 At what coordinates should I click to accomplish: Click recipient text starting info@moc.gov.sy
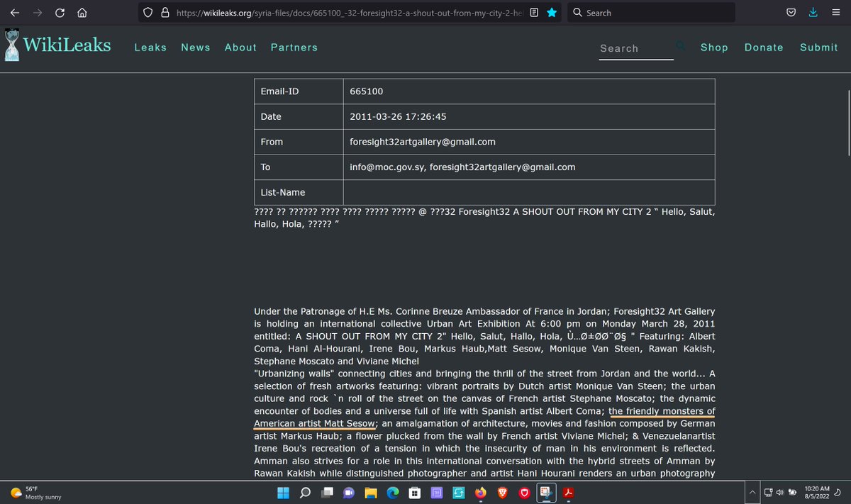click(462, 167)
